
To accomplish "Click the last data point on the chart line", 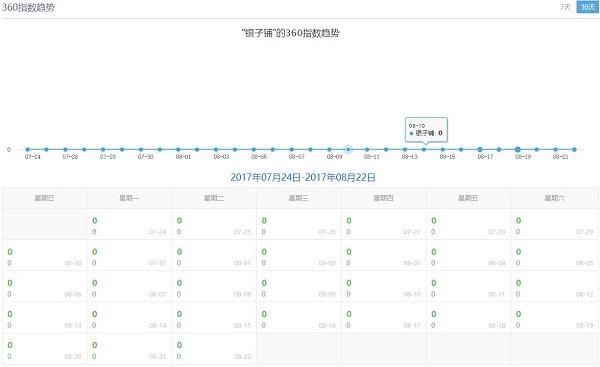I will pos(574,150).
